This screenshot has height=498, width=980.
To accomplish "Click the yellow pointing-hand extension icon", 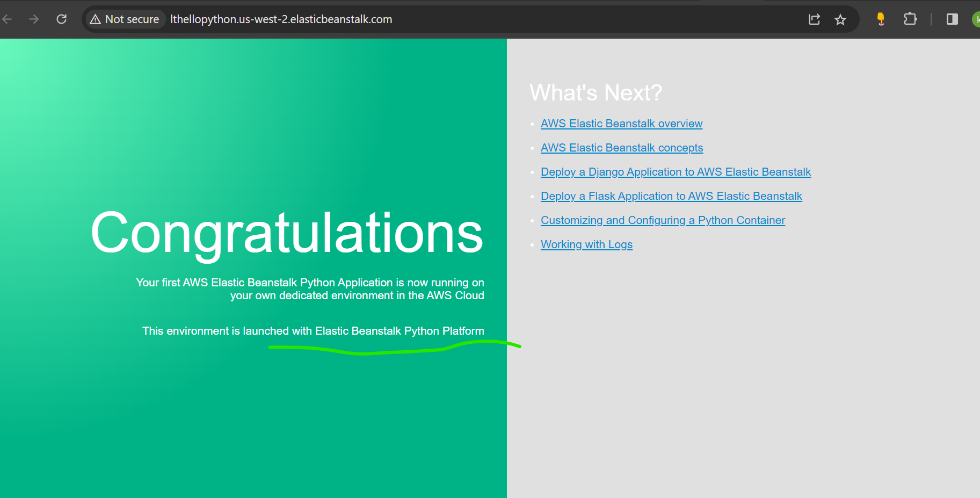I will click(881, 19).
